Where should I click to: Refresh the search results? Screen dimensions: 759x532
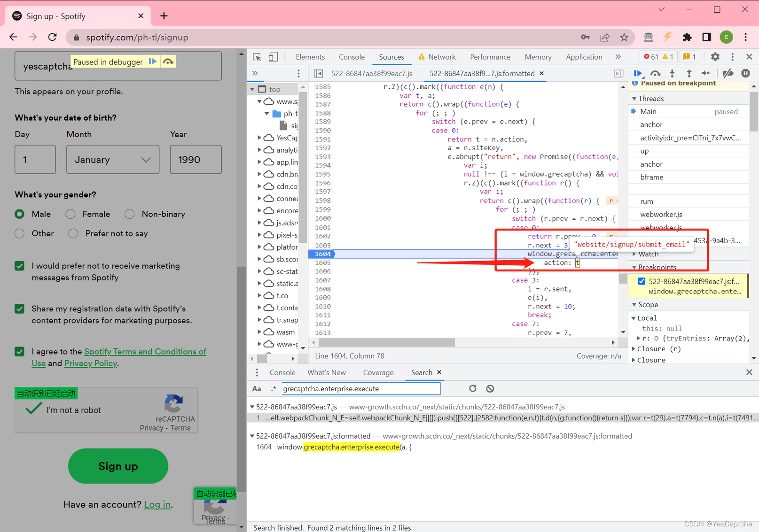[x=473, y=388]
